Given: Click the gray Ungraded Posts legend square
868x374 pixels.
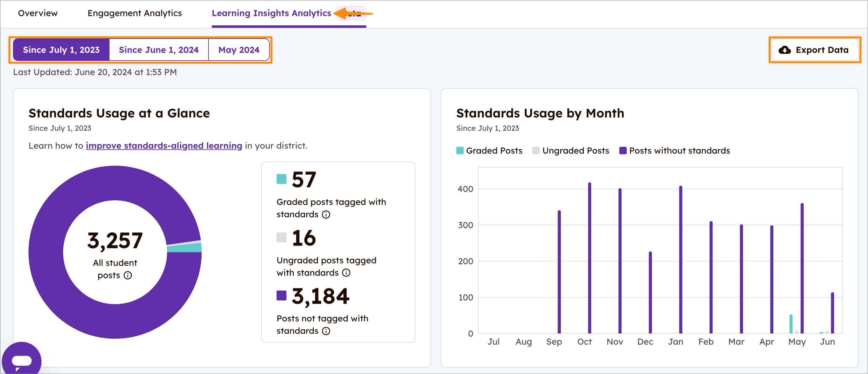Looking at the screenshot, I should point(536,151).
